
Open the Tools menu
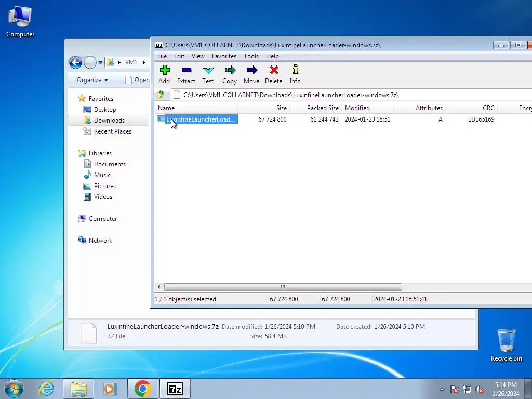coord(251,56)
